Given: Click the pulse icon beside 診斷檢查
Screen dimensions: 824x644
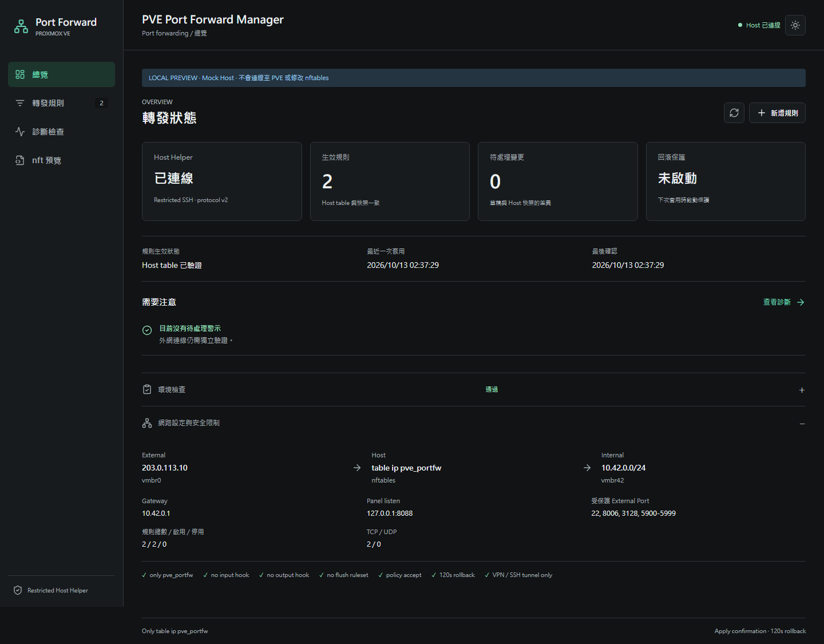Looking at the screenshot, I should click(20, 132).
